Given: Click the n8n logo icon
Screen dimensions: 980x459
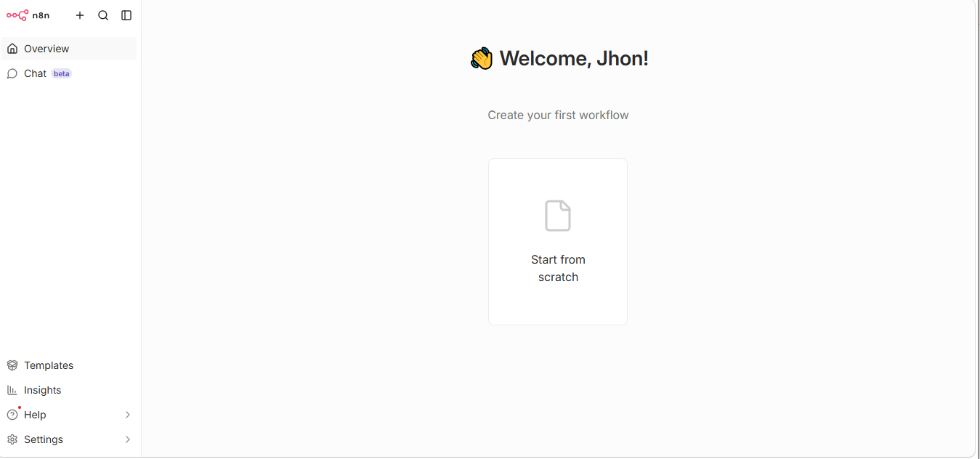Looking at the screenshot, I should pyautogui.click(x=17, y=15).
